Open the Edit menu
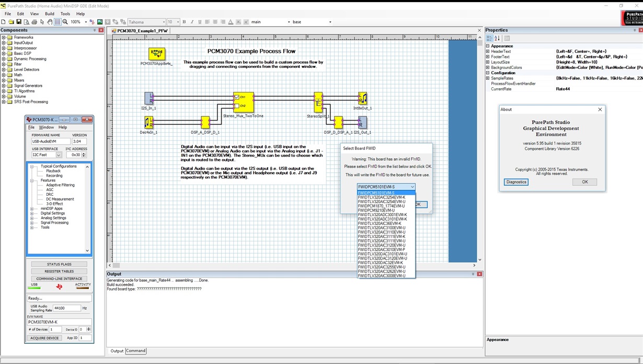Image resolution: width=643 pixels, height=364 pixels. tap(20, 14)
